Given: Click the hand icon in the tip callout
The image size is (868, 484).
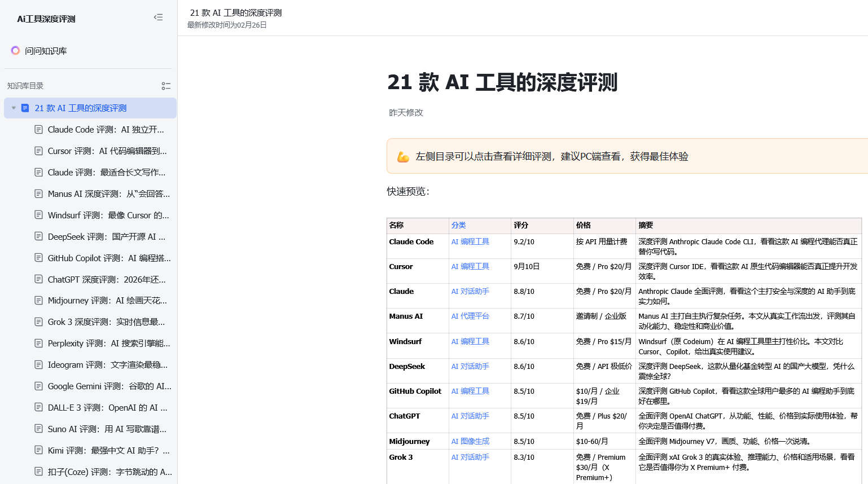Looking at the screenshot, I should [403, 156].
